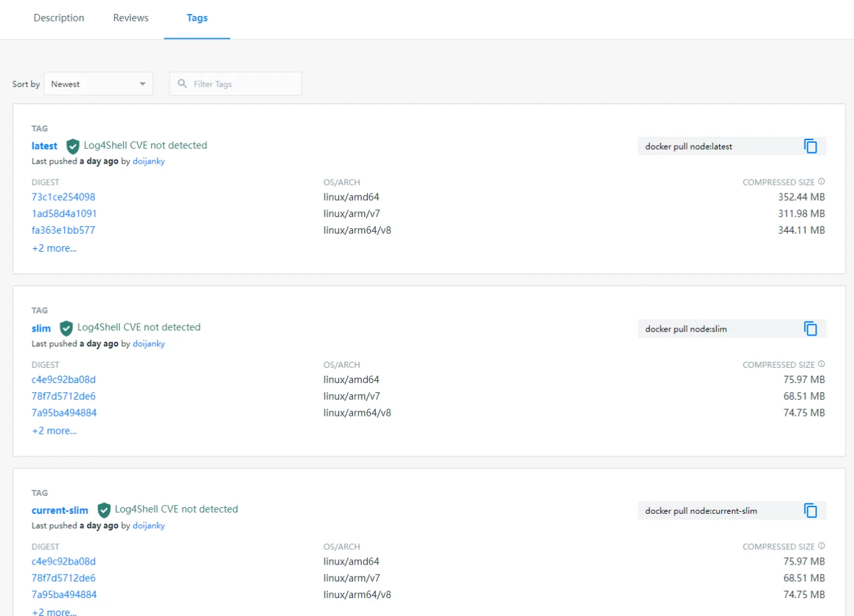854x616 pixels.
Task: Click the info icon by latest Compressed Size
Action: coord(821,182)
